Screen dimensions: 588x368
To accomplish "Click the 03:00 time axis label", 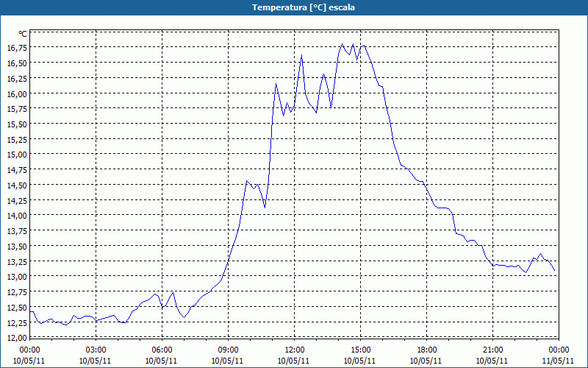I will coord(96,350).
